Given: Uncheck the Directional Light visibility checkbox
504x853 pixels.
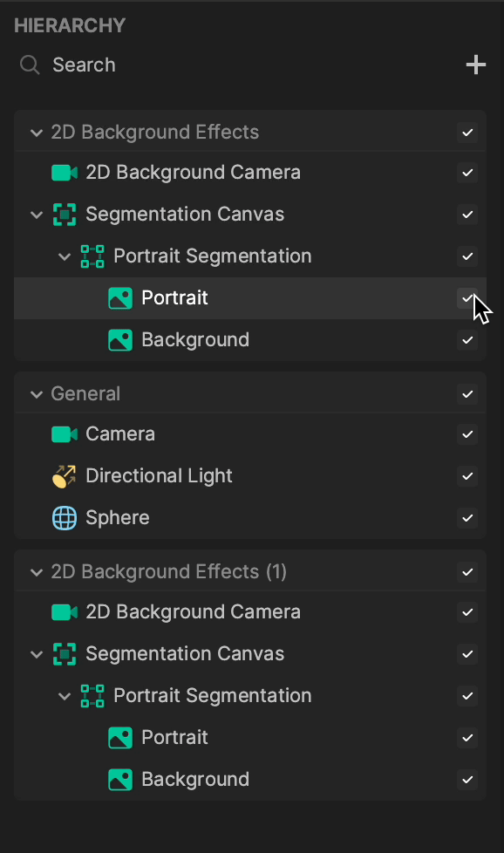Looking at the screenshot, I should tap(467, 476).
